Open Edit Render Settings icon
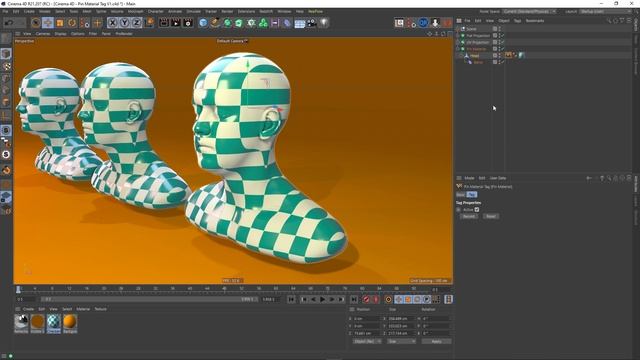640x360 pixels. pyautogui.click(x=188, y=23)
